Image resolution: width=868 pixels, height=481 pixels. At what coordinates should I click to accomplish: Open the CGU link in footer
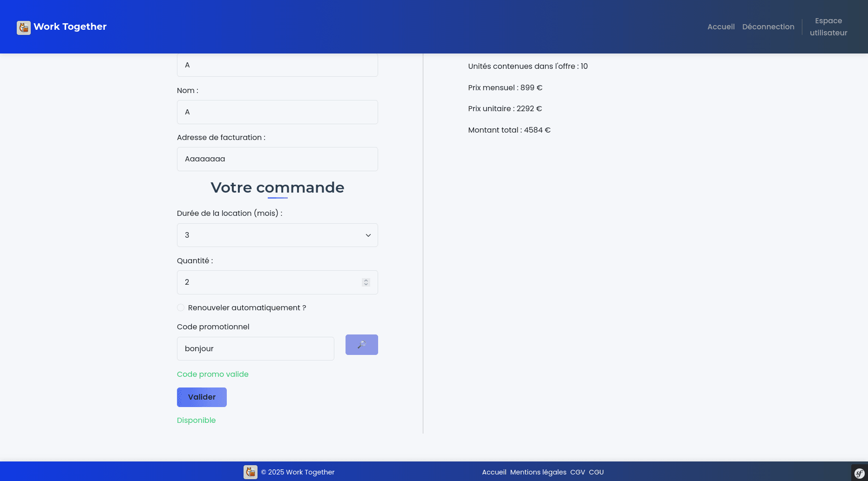pyautogui.click(x=596, y=472)
